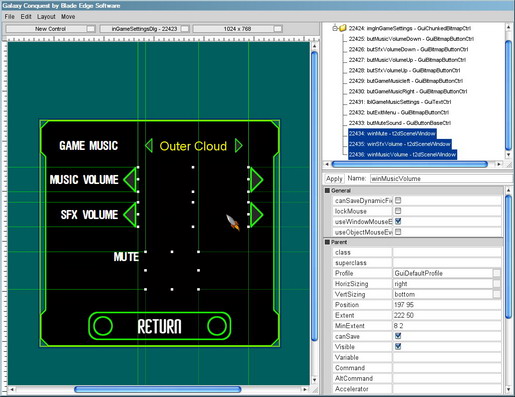
Task: Select butMusicVolumeUp in the tree
Action: (407, 60)
